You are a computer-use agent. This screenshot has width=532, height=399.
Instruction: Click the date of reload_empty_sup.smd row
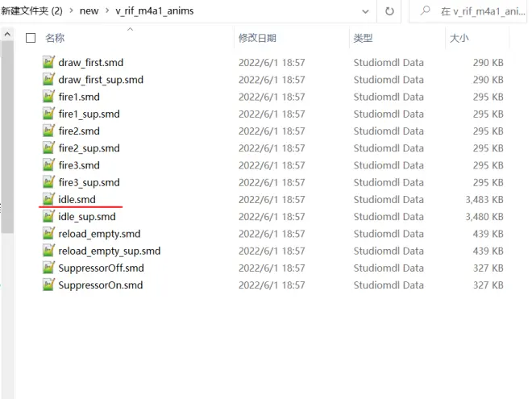(x=272, y=251)
